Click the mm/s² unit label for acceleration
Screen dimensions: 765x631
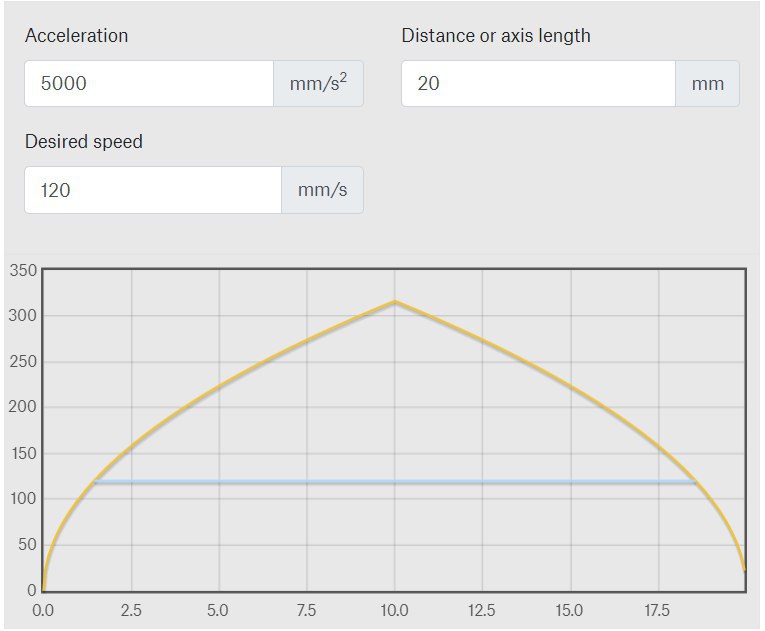click(318, 83)
